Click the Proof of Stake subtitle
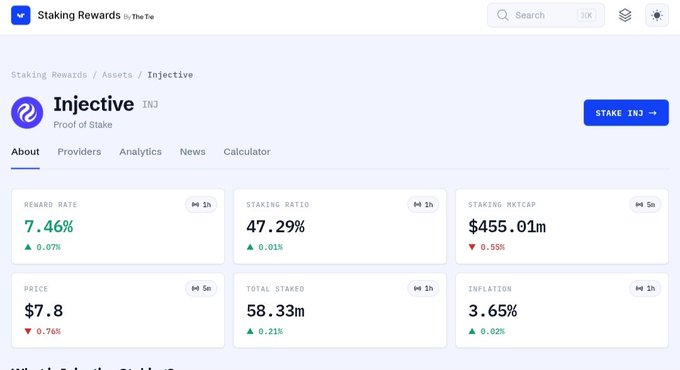 tap(83, 124)
